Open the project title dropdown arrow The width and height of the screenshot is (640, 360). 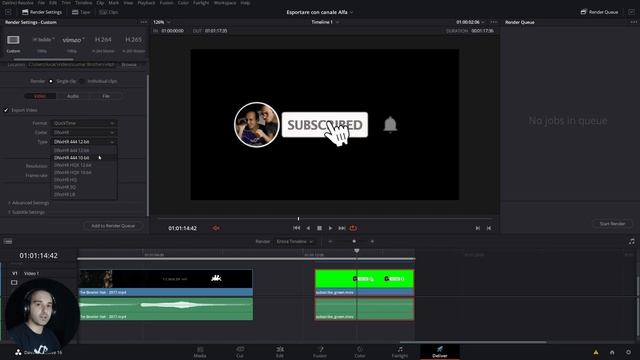point(352,12)
